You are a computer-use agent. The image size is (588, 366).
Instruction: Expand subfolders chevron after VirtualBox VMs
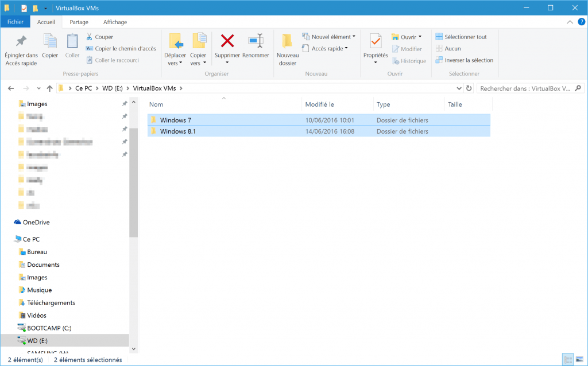click(x=181, y=88)
